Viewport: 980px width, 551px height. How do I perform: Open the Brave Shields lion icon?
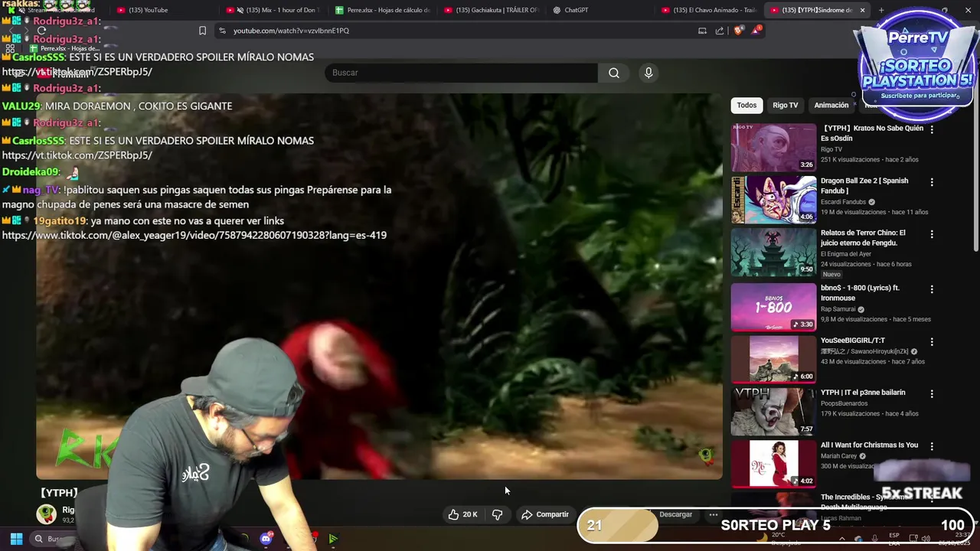[x=738, y=31]
